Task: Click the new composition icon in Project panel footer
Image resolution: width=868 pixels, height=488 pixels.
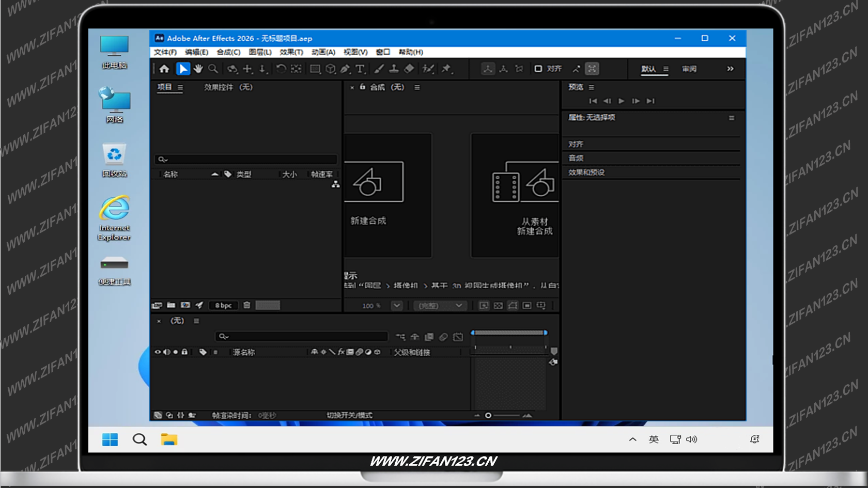Action: click(185, 305)
